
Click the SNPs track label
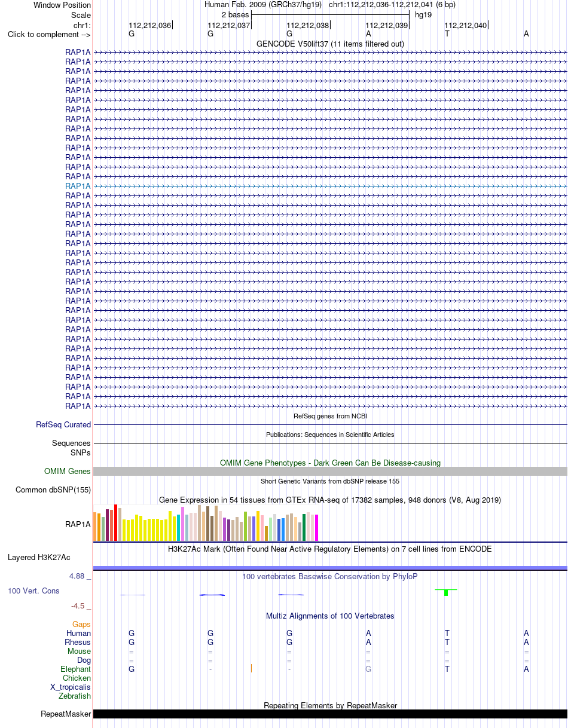pos(81,452)
